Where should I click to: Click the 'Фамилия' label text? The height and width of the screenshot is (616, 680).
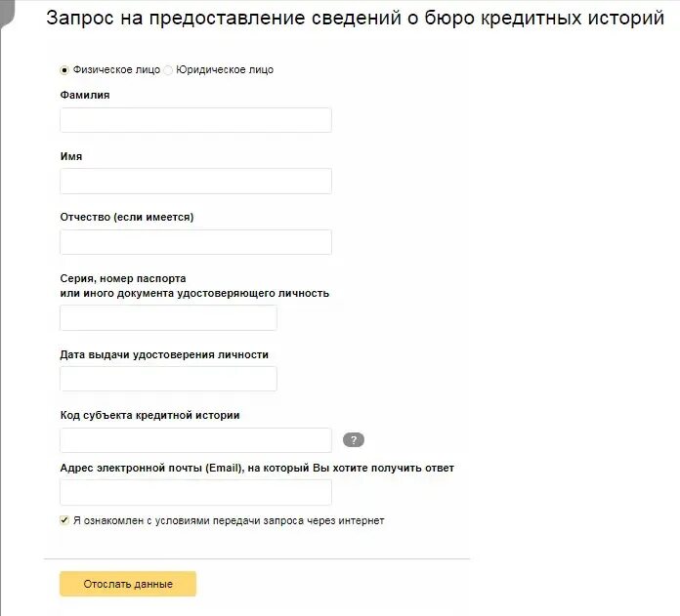click(85, 95)
